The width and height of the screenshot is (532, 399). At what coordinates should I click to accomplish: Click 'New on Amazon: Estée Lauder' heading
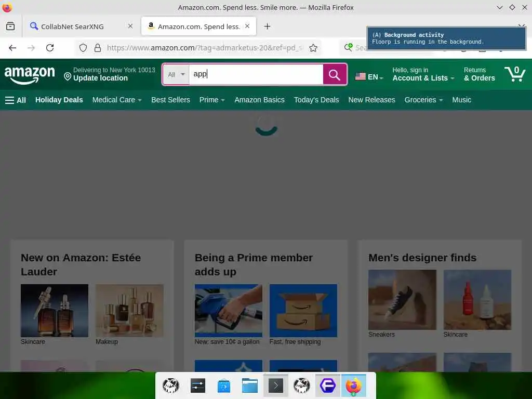click(x=81, y=264)
